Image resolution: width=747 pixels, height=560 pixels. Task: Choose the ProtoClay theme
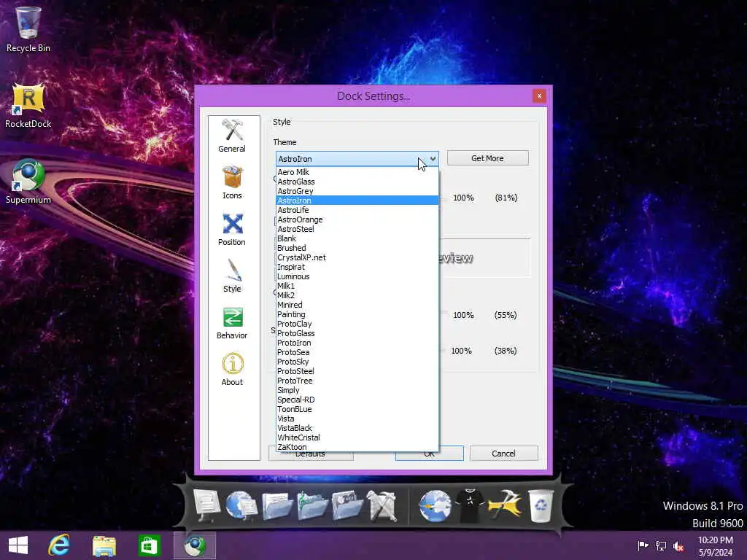357,324
